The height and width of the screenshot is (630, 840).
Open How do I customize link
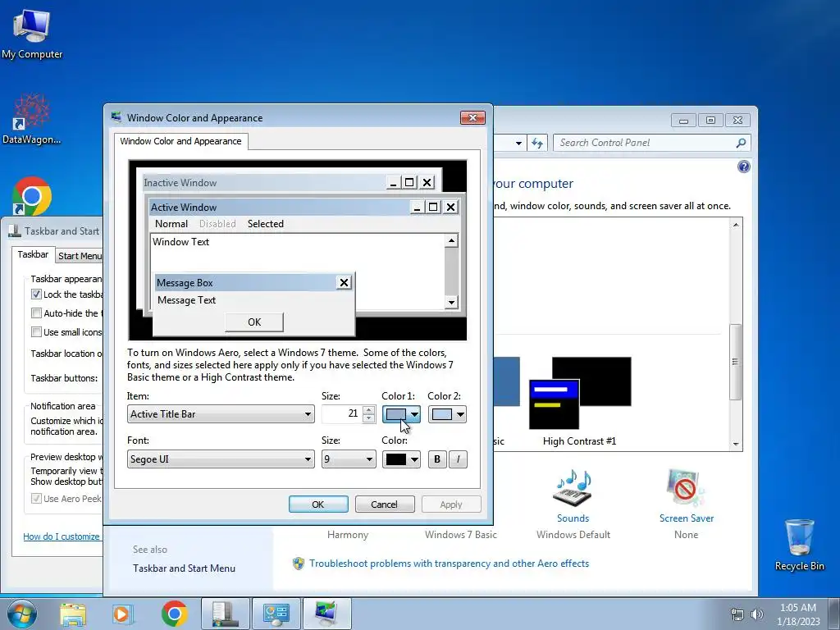tap(61, 536)
